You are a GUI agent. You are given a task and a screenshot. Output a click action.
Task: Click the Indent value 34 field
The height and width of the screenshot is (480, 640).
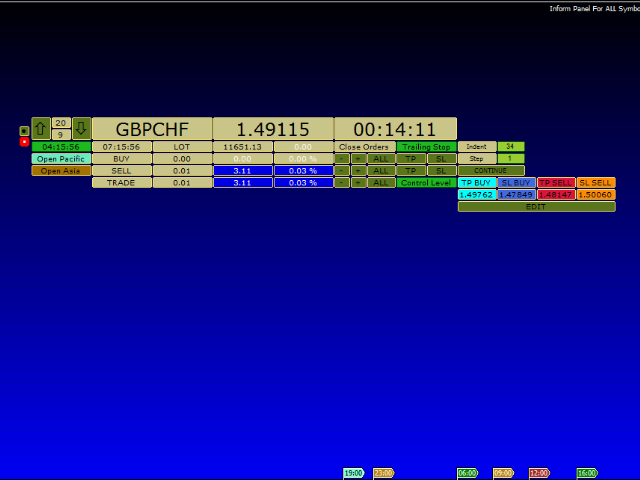(511, 147)
